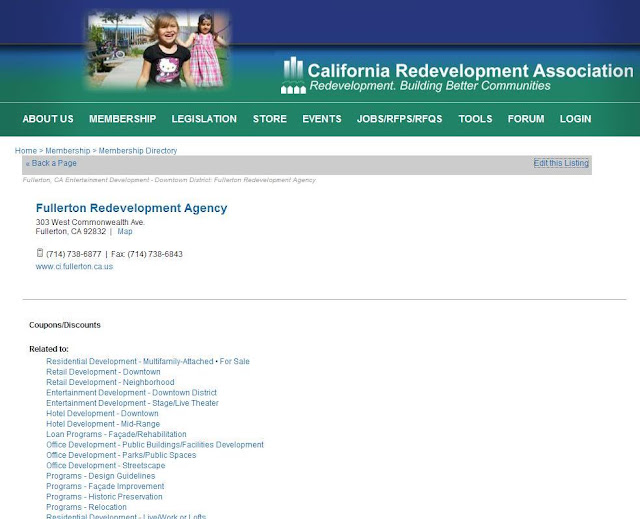
Task: Open Programs - Design Guidelines link
Action: (x=101, y=476)
